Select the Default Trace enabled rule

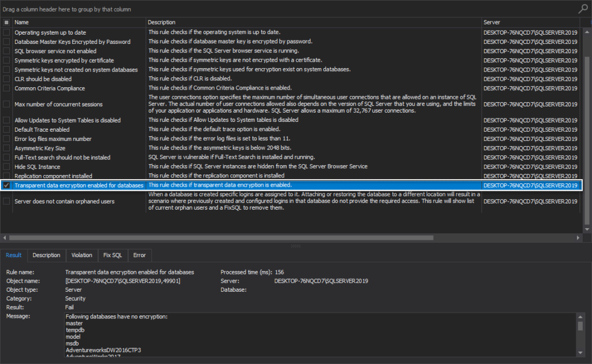tap(69, 129)
